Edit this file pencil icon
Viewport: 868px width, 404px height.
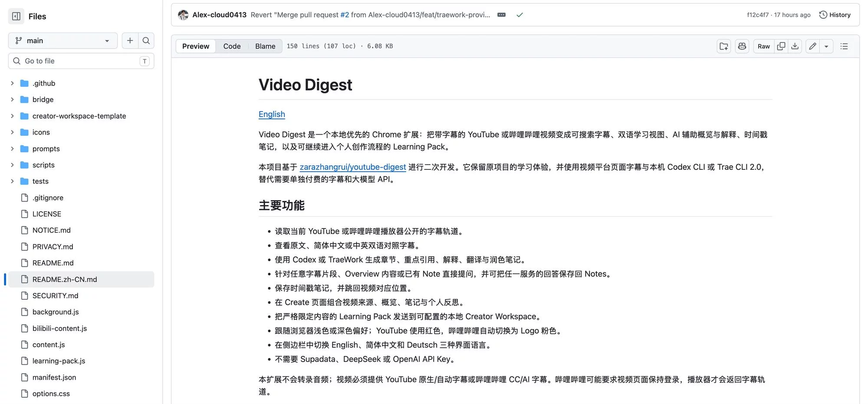813,46
